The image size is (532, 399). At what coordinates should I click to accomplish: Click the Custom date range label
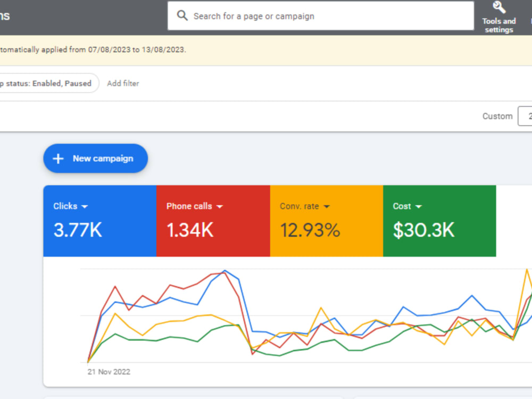click(x=497, y=116)
